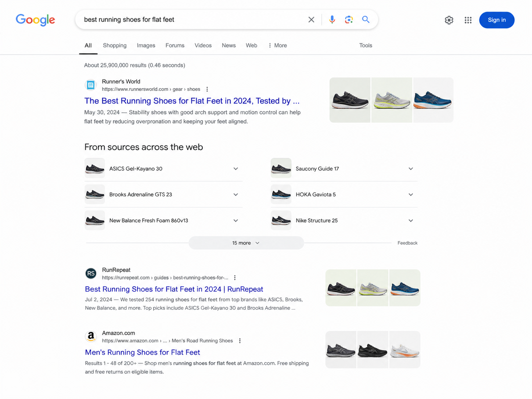This screenshot has width=532, height=399.
Task: Expand the New Balance Fresh Foam 860v13 chevron
Action: (x=236, y=221)
